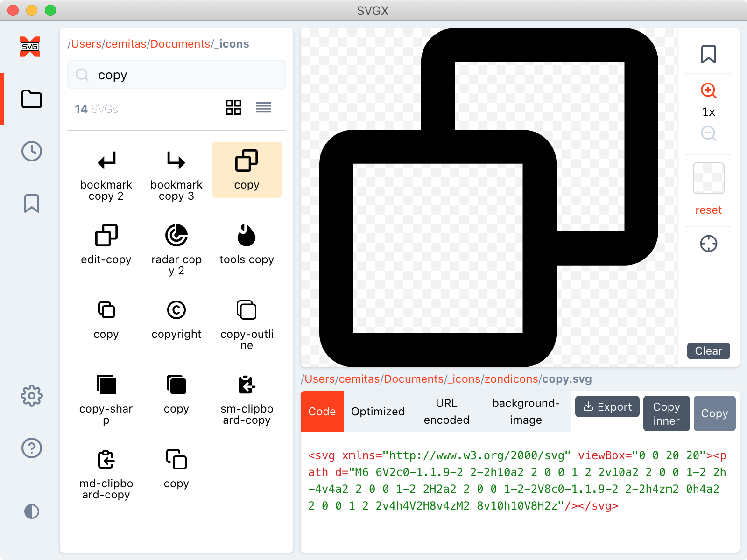
Task: Click the Copy inner button
Action: [667, 413]
